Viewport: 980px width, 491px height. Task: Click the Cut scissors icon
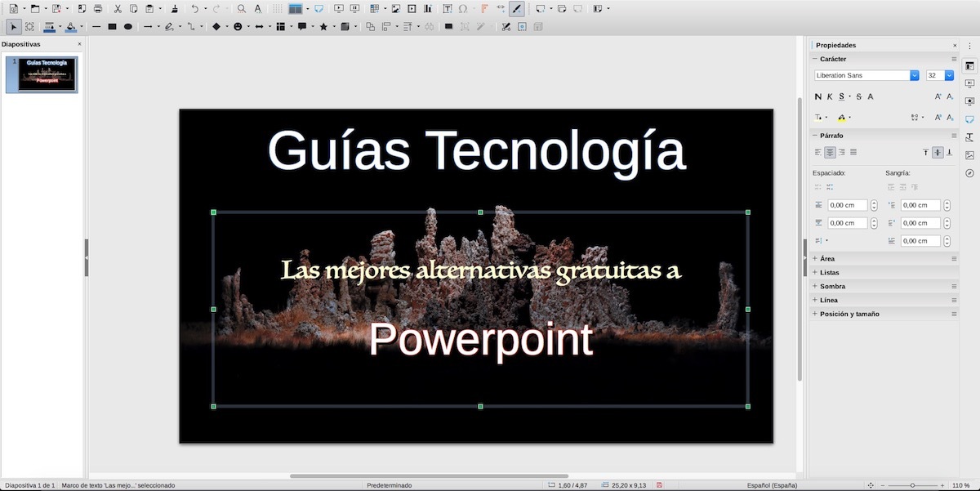pyautogui.click(x=118, y=9)
